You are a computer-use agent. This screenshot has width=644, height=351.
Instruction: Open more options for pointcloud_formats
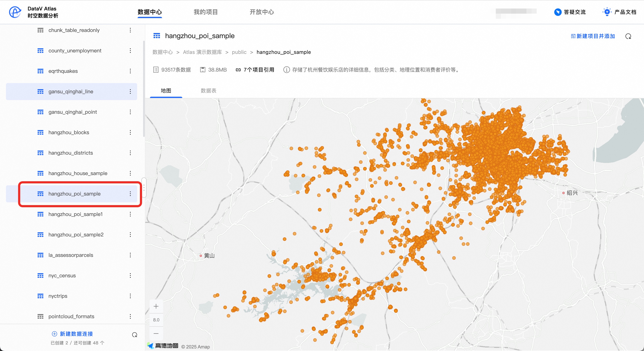point(130,316)
